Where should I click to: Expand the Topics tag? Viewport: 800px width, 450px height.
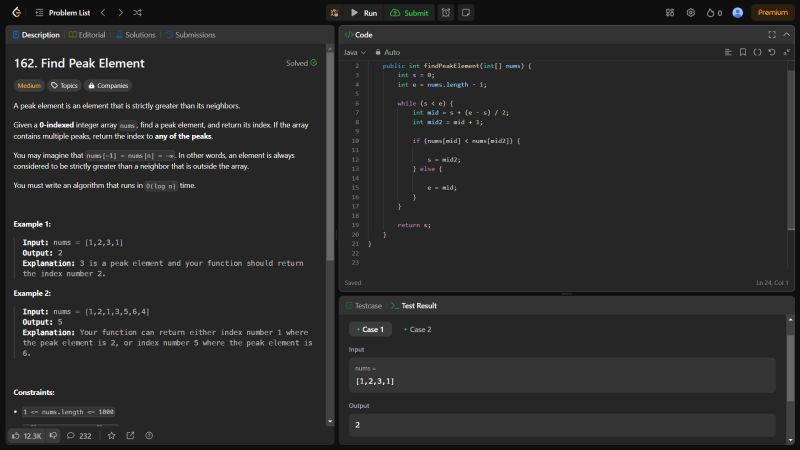coord(64,85)
